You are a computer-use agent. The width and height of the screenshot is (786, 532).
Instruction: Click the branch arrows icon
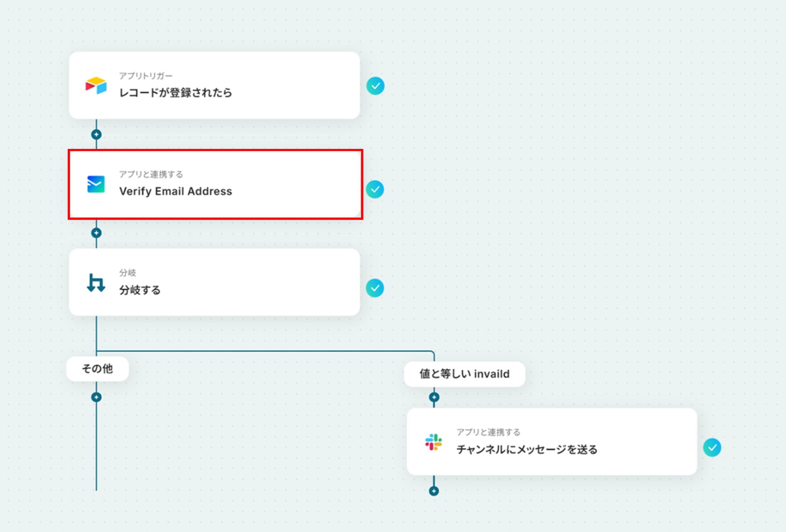coord(96,283)
